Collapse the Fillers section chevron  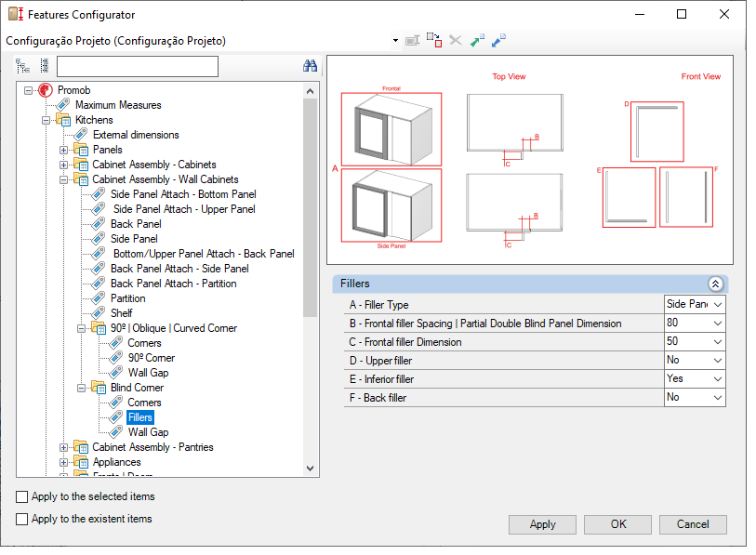(715, 284)
